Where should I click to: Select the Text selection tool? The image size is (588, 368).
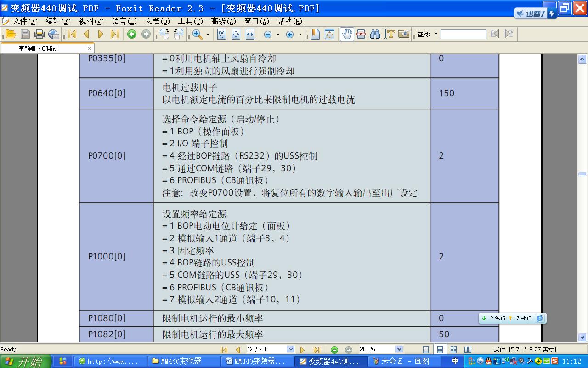pyautogui.click(x=390, y=34)
